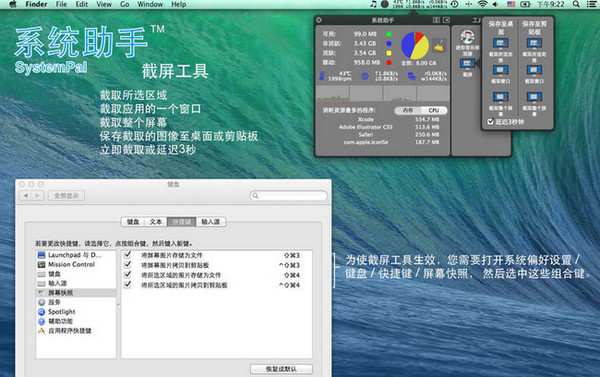The image size is (600, 377).
Task: Uncheck copy screen picture to clipboard (⌃⇧⌘3)
Action: pyautogui.click(x=128, y=265)
